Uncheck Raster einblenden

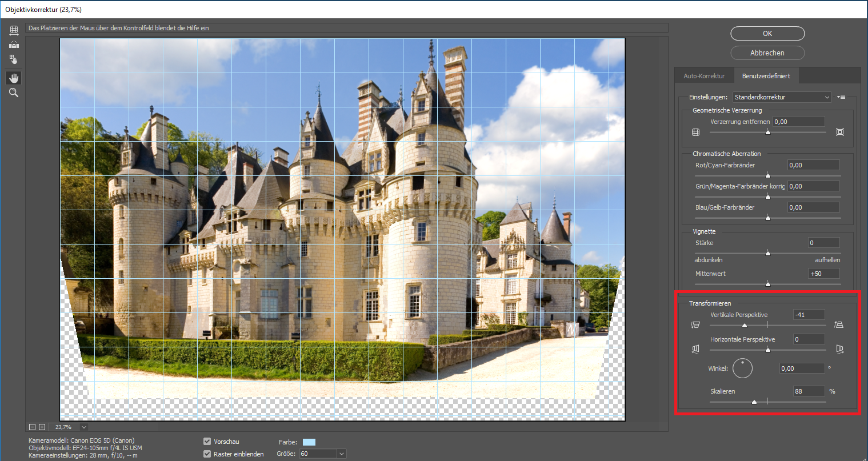point(207,454)
